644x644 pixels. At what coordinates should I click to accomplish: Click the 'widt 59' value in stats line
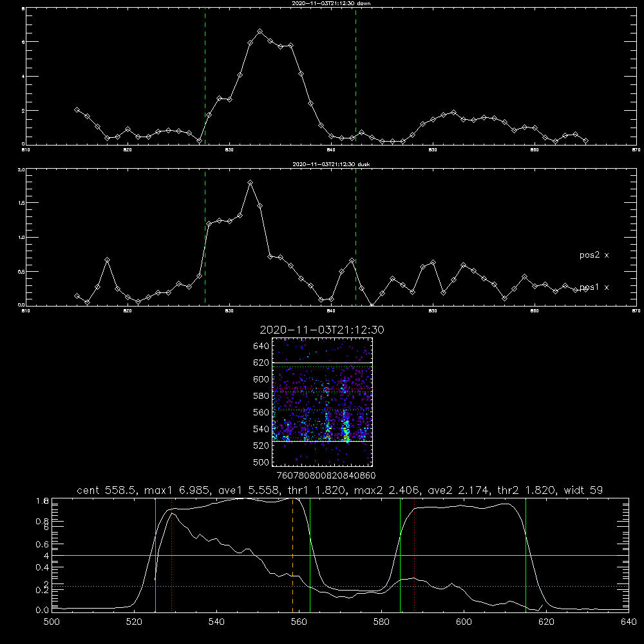[x=583, y=490]
